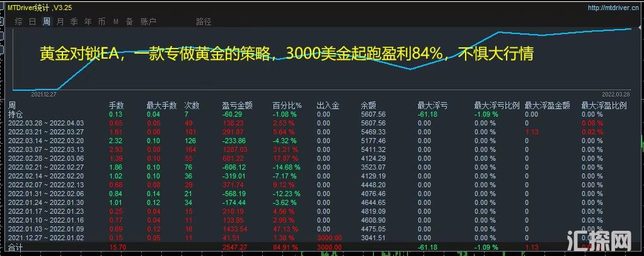
Task: Click the 手数 column header
Action: pos(116,105)
